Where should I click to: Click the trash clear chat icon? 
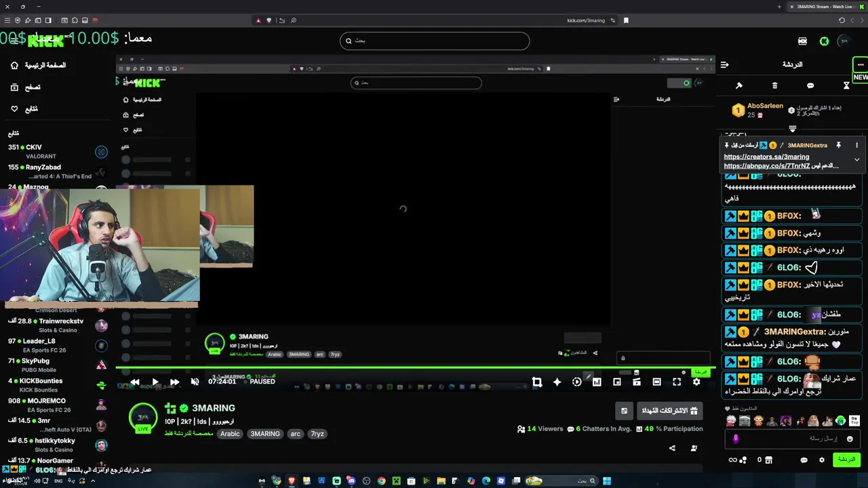pyautogui.click(x=774, y=85)
